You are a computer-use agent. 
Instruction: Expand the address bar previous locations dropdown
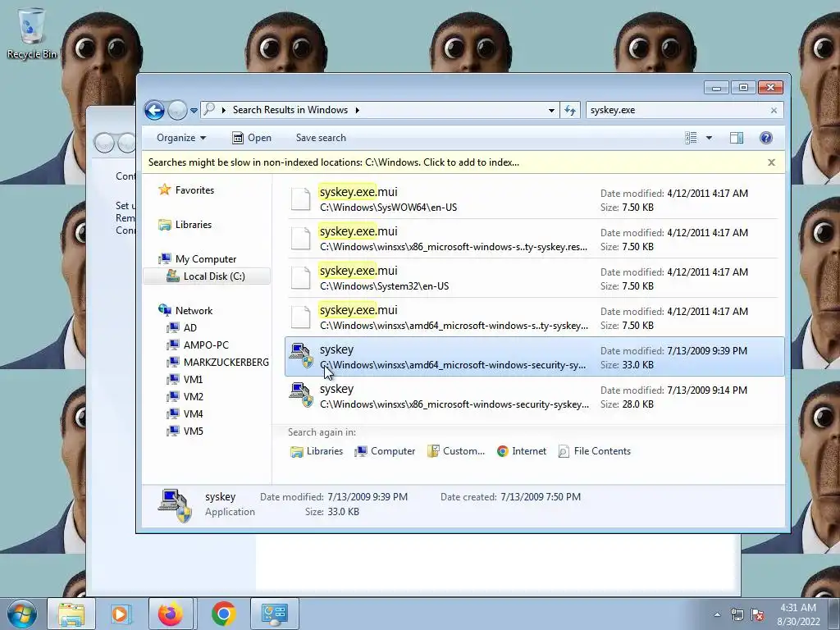pos(551,111)
